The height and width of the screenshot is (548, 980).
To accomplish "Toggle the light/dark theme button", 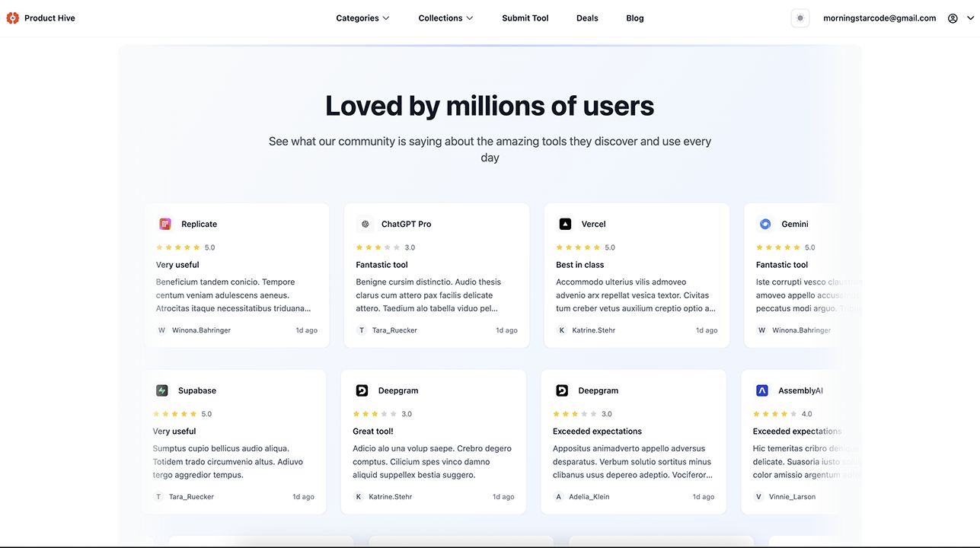I will click(x=800, y=18).
